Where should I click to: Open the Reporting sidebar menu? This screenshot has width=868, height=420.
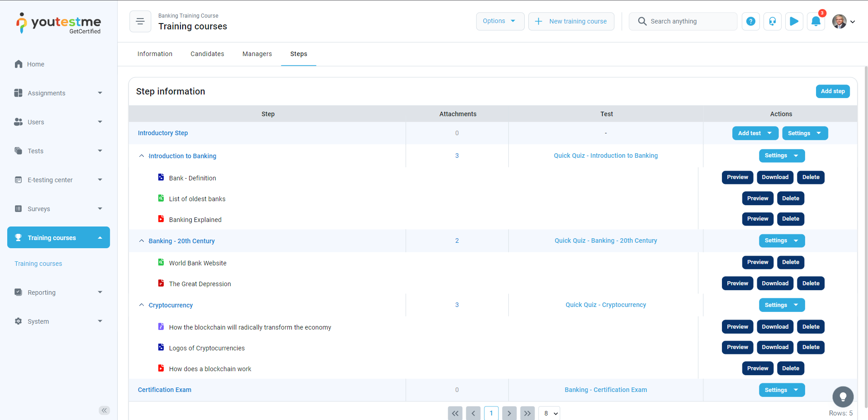[59, 293]
